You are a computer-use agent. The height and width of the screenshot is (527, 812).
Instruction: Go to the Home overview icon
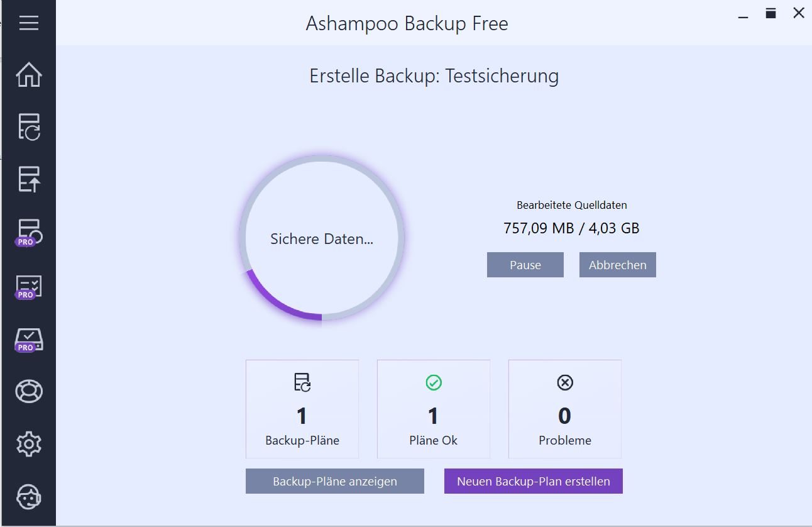(x=29, y=75)
